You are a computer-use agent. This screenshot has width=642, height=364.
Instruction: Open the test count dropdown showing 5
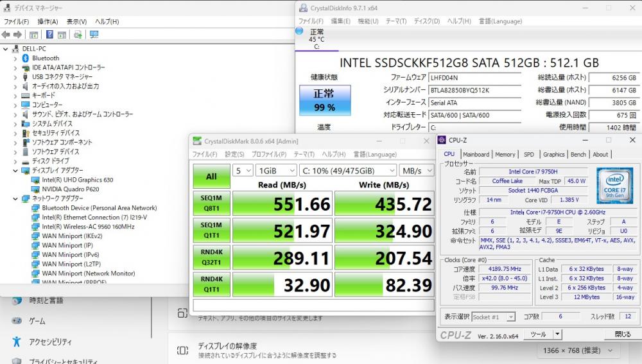click(x=242, y=171)
